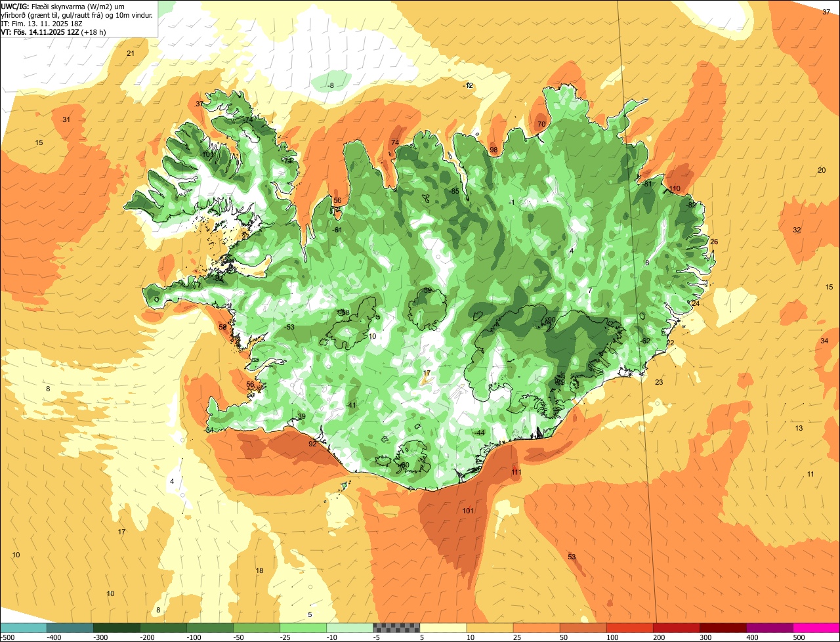Click the map value -61 in northwest Iceland

[x=337, y=230]
